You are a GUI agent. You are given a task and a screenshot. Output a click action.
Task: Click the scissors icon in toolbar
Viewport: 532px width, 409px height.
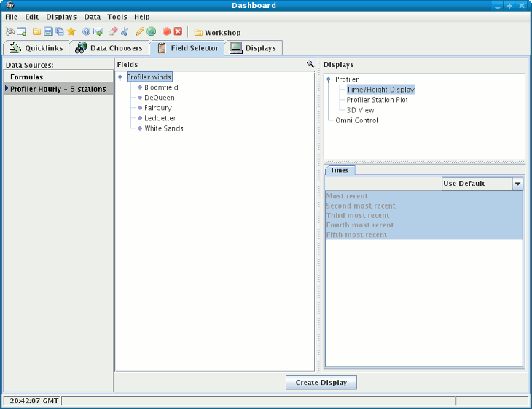(x=124, y=32)
